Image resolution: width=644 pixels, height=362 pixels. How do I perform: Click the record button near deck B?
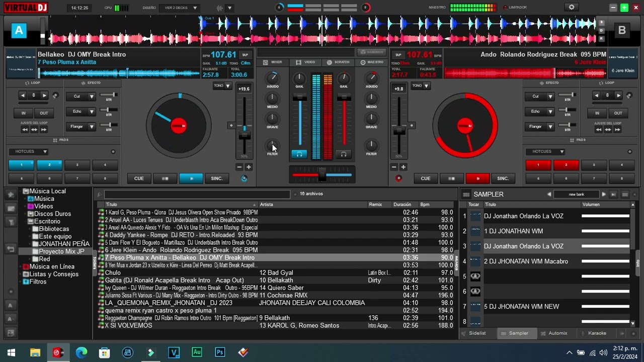point(398,178)
